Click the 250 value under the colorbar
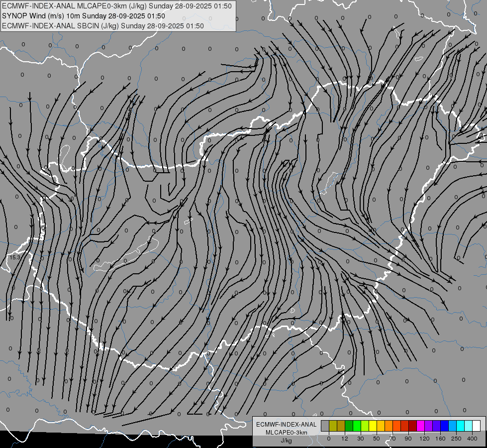This screenshot has width=487, height=448. tap(456, 439)
